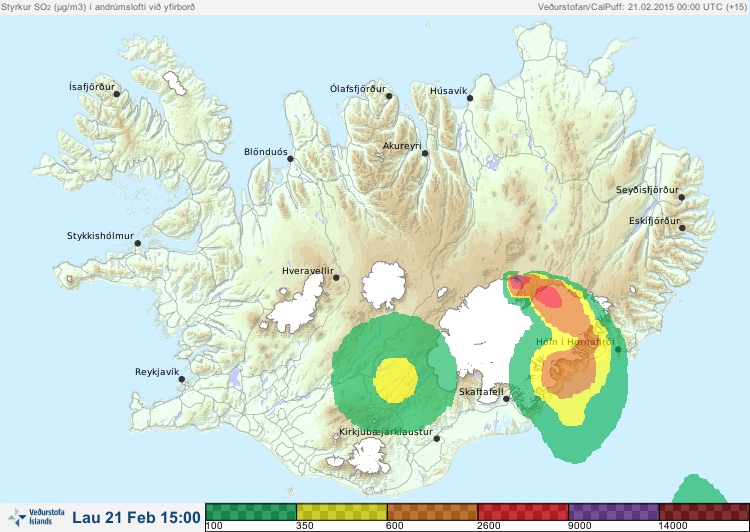Select the Akureyri map label
750x532 pixels.
tap(402, 146)
